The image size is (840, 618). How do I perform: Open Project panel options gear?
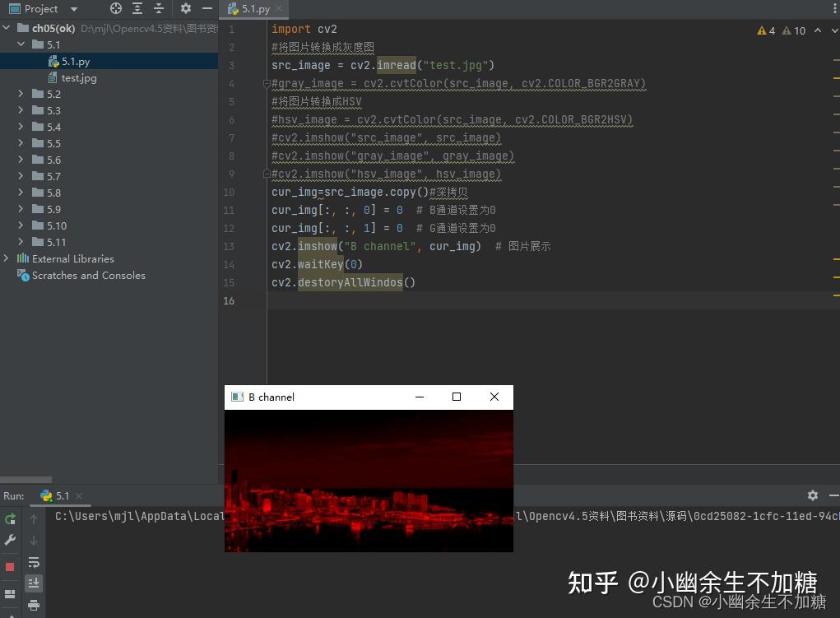tap(186, 8)
